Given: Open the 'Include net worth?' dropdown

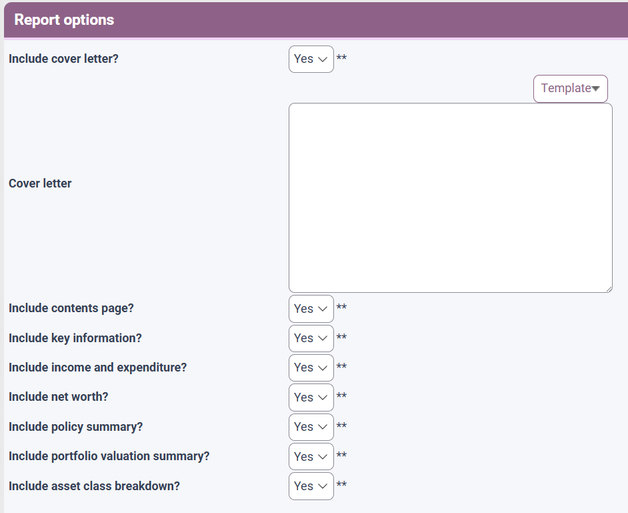Looking at the screenshot, I should 310,397.
